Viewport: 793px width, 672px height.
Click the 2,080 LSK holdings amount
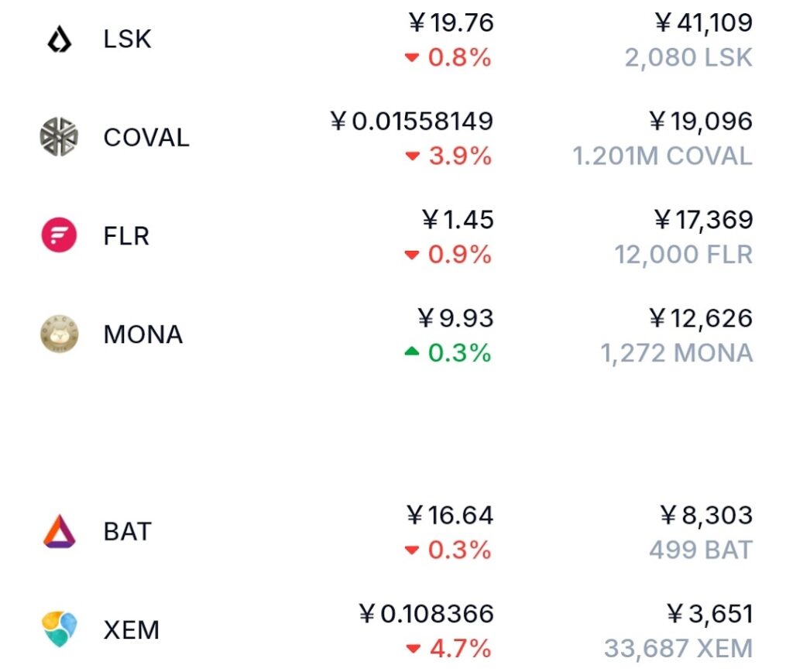coord(688,58)
